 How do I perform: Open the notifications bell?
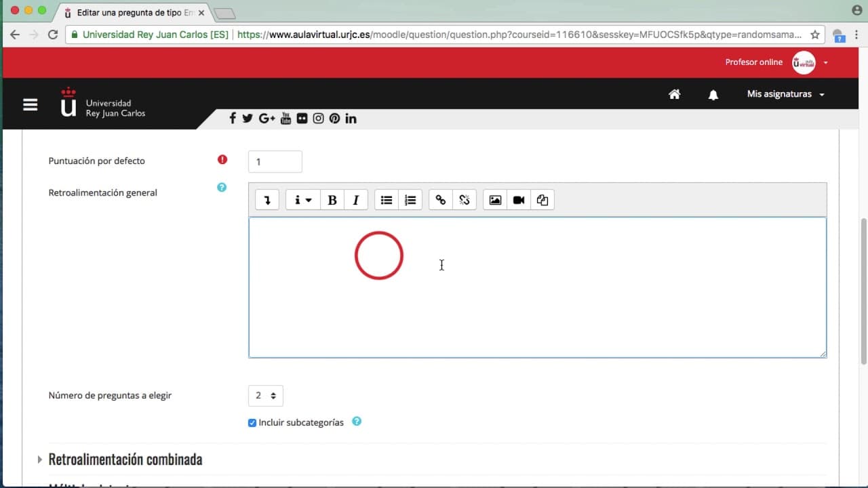713,95
